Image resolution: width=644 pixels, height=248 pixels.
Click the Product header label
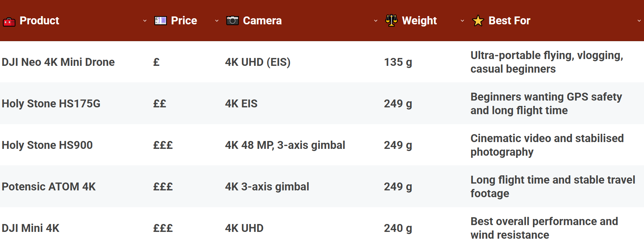[39, 20]
